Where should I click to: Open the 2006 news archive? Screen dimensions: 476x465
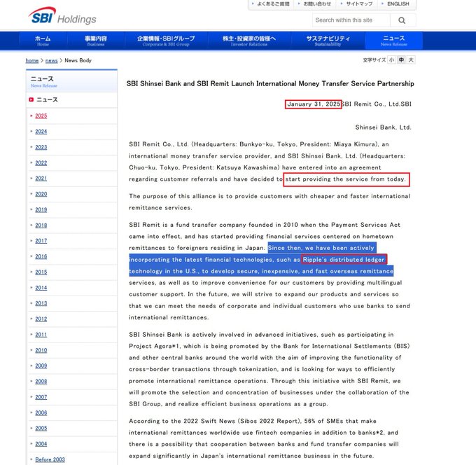pyautogui.click(x=41, y=412)
